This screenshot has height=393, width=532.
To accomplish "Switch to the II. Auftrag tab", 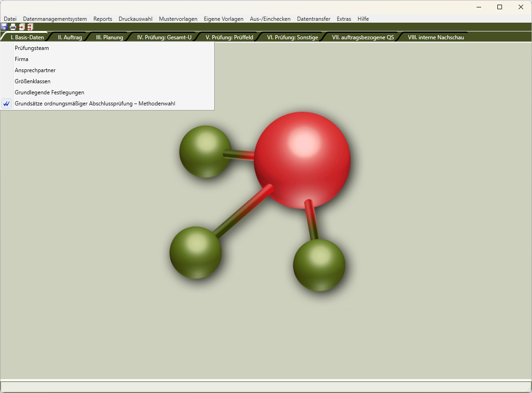I will click(70, 37).
